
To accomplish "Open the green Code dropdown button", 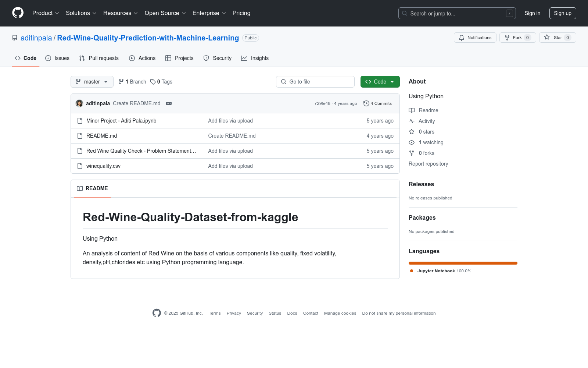I will [x=380, y=82].
